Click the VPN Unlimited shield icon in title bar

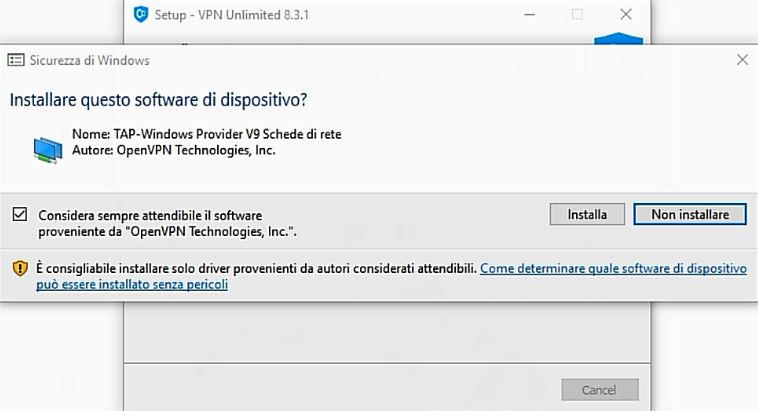141,14
